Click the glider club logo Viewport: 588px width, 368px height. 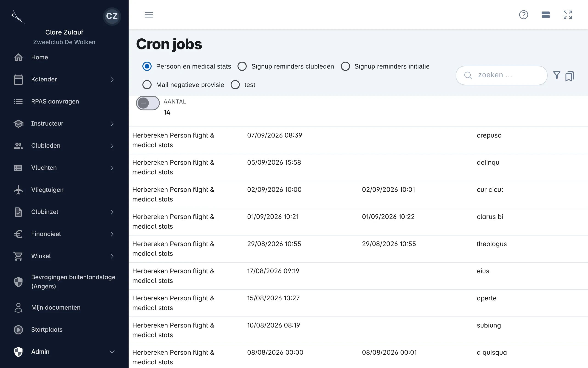(18, 17)
